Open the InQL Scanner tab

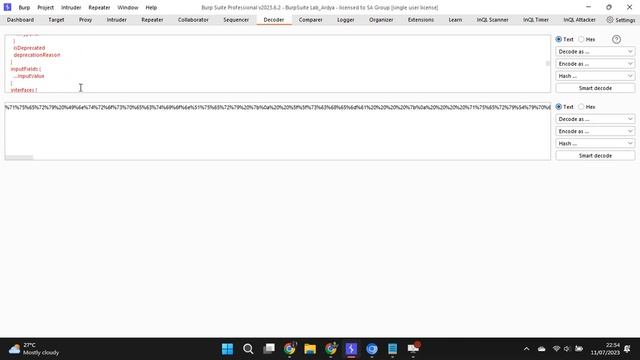click(x=493, y=20)
